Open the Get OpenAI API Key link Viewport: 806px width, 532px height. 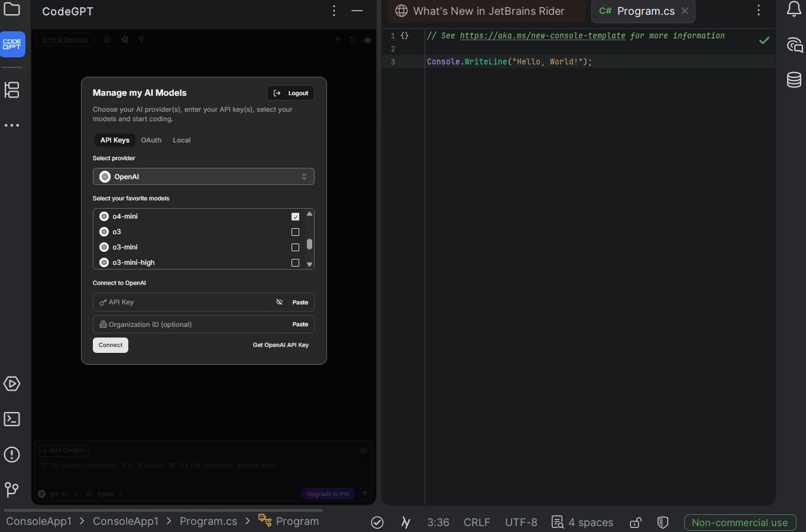(x=280, y=345)
